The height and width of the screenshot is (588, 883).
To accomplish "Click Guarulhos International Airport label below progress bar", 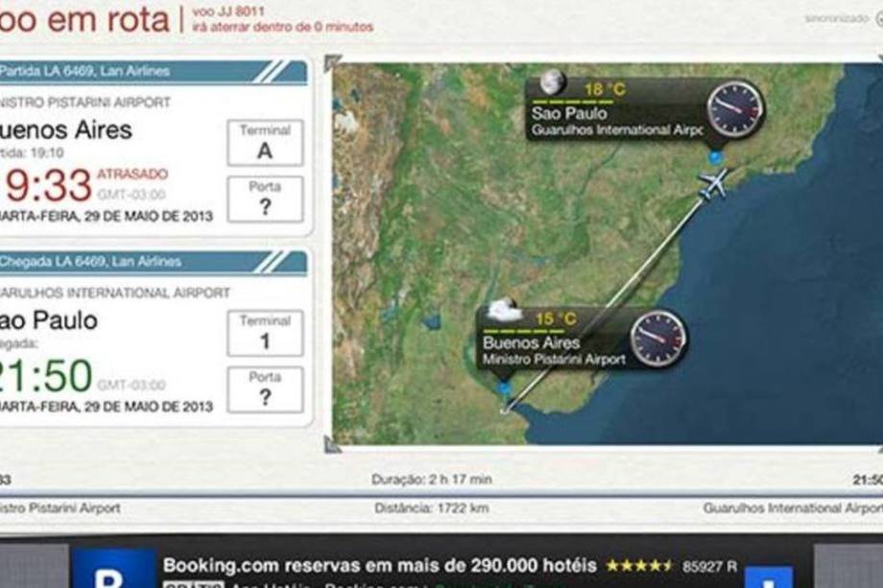I will (793, 508).
